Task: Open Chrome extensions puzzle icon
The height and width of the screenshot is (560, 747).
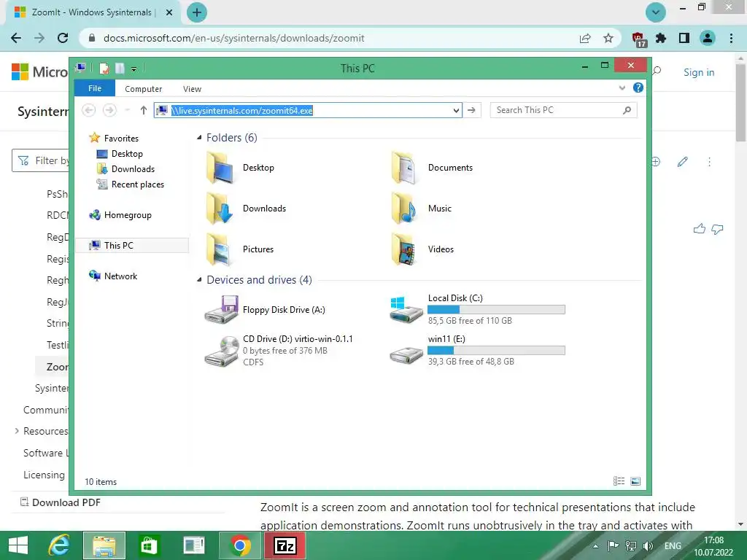Action: coord(661,38)
